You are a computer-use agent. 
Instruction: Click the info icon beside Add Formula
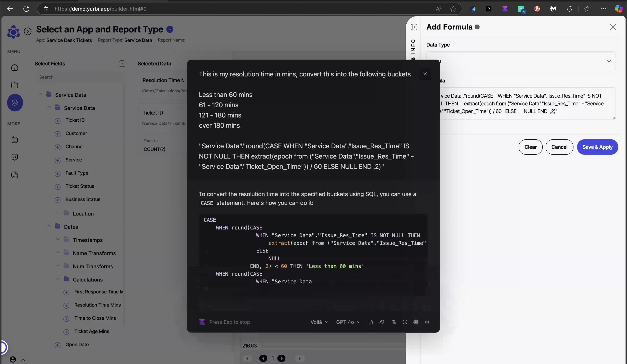tap(477, 27)
